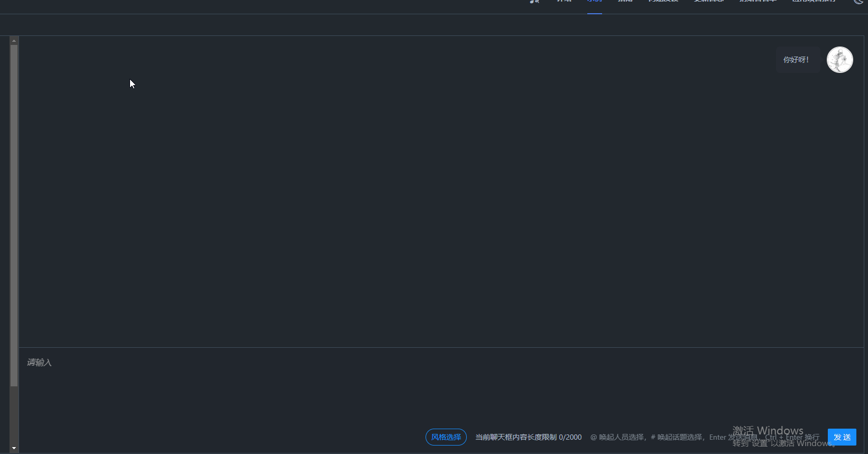Click the user avatar beside the message
This screenshot has height=454, width=868.
click(839, 60)
